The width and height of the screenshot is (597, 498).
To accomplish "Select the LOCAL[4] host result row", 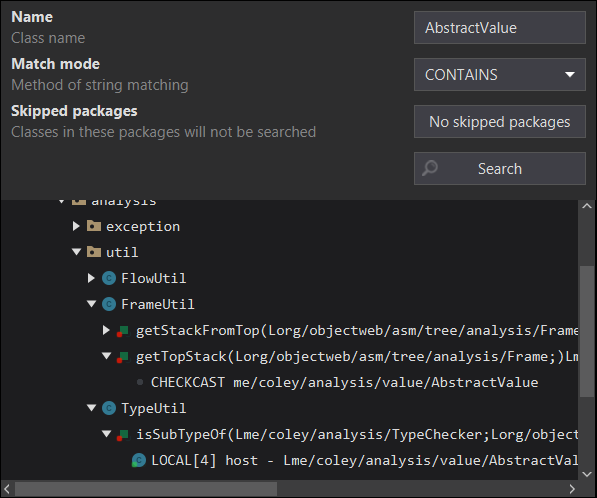I will coord(364,460).
